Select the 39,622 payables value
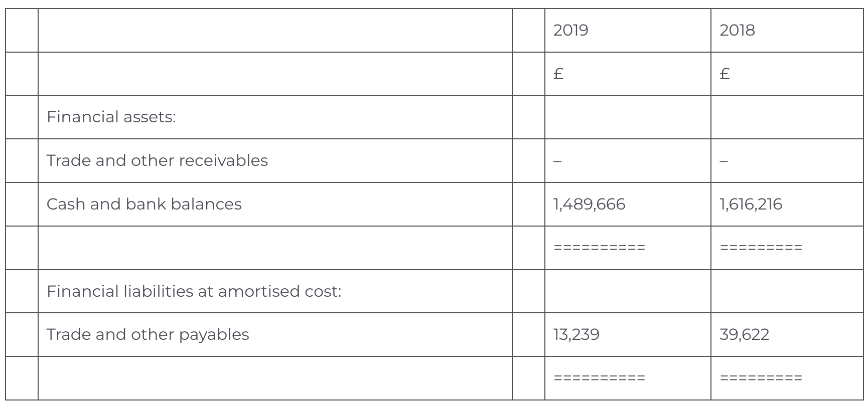The width and height of the screenshot is (868, 405). pos(744,334)
